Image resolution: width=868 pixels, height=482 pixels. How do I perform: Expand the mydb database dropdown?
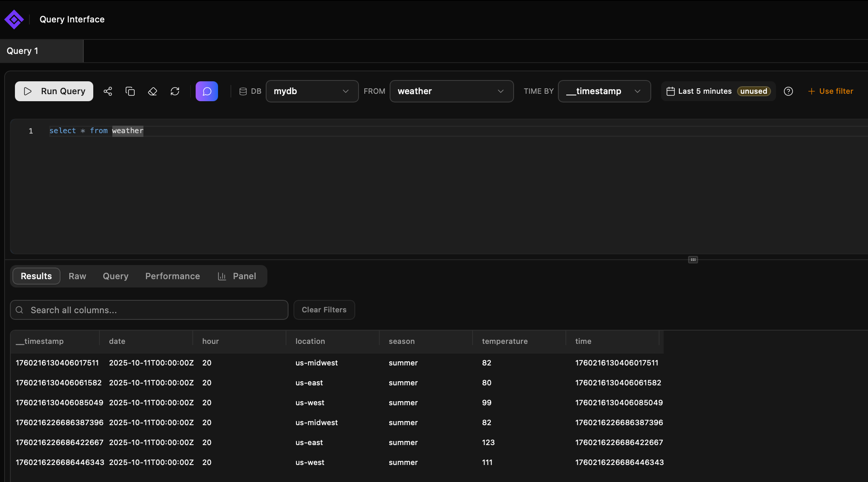pyautogui.click(x=312, y=91)
